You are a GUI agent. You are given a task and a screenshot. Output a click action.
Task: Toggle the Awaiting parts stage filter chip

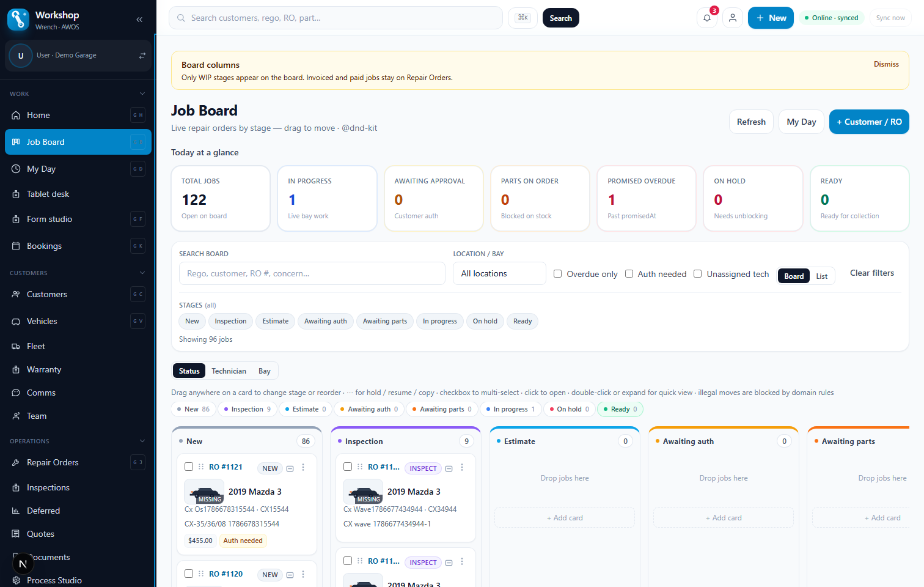pyautogui.click(x=385, y=321)
